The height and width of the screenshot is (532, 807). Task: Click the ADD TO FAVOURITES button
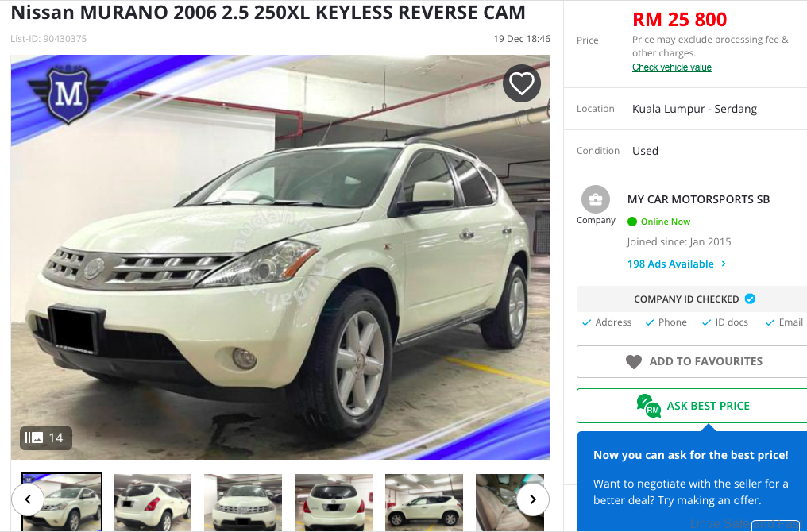tap(693, 362)
